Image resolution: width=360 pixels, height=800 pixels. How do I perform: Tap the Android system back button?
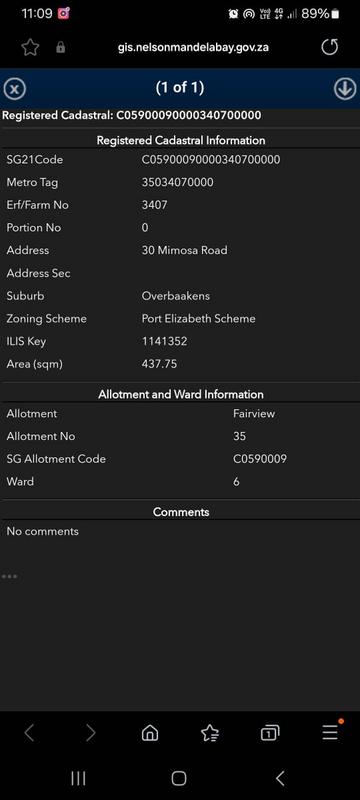click(x=280, y=778)
